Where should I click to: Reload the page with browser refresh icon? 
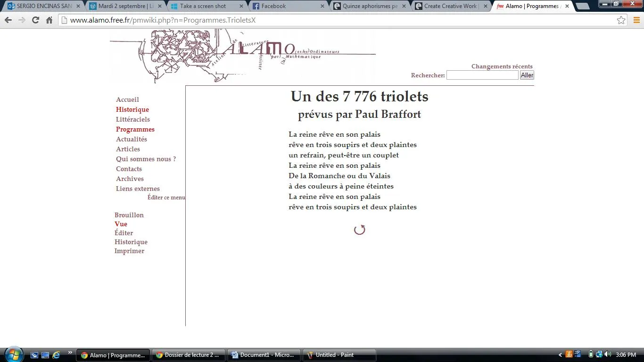35,20
